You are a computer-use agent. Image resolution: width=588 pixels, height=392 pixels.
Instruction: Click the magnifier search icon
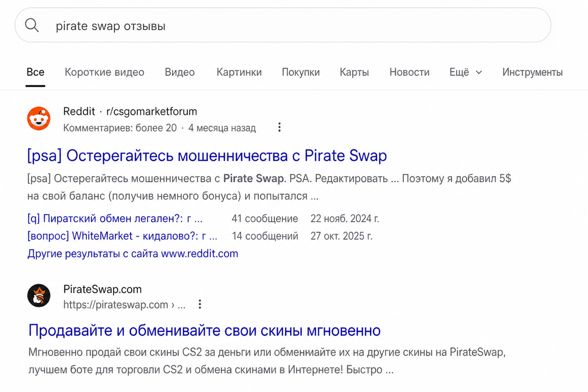point(32,26)
